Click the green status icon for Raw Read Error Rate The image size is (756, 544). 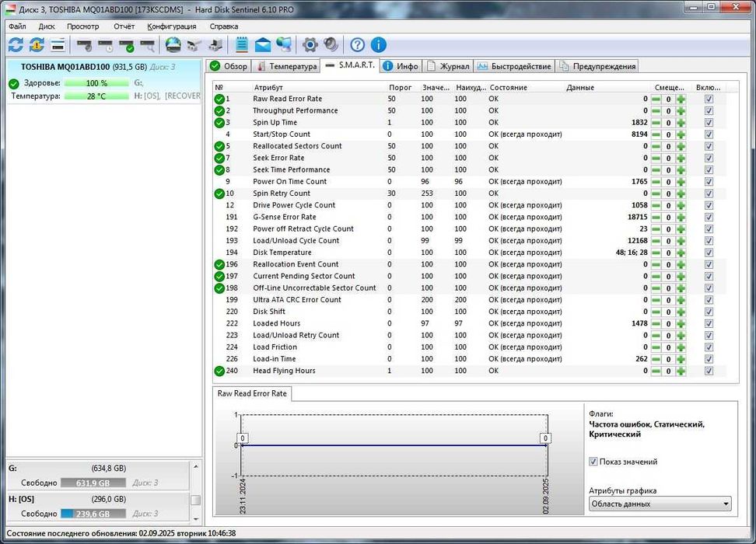(x=219, y=99)
